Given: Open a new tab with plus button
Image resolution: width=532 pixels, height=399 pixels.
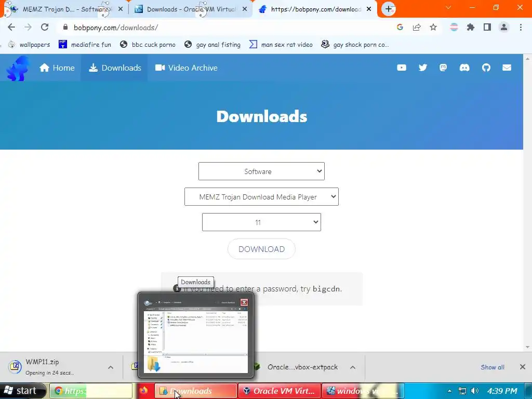Looking at the screenshot, I should [389, 9].
